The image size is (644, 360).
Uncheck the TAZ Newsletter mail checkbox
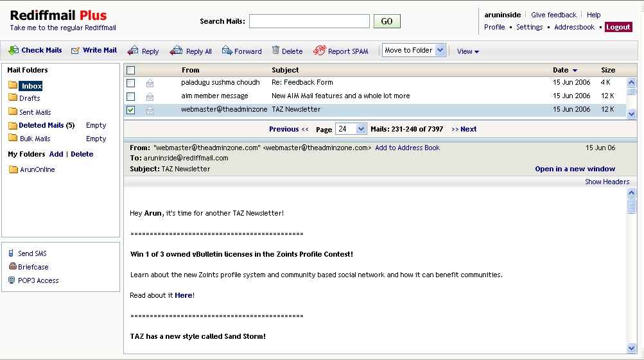coord(130,110)
